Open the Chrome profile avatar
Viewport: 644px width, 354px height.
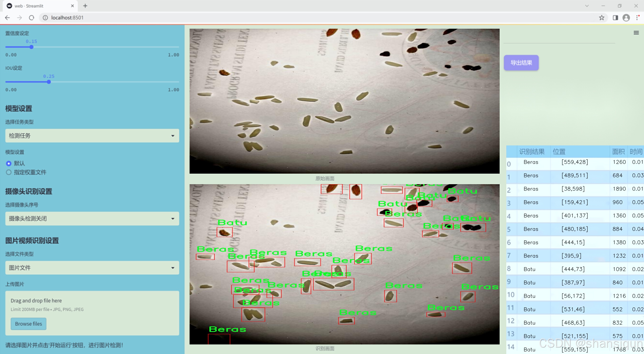click(x=626, y=18)
